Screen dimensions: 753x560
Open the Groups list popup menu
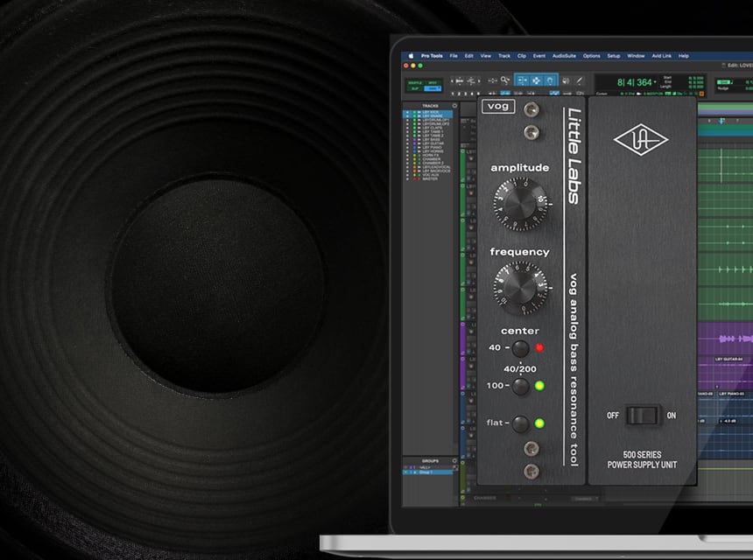pos(454,460)
